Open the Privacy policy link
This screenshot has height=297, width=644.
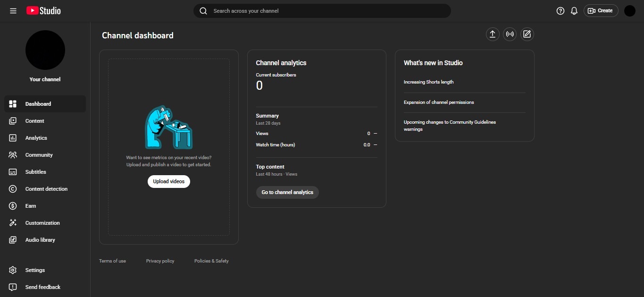tap(160, 261)
